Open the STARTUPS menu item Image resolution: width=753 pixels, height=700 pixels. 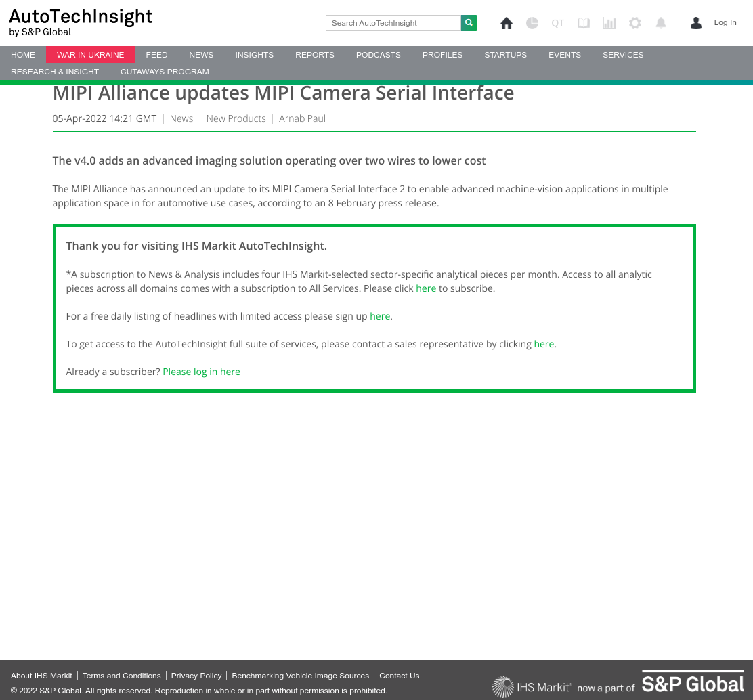coord(505,55)
